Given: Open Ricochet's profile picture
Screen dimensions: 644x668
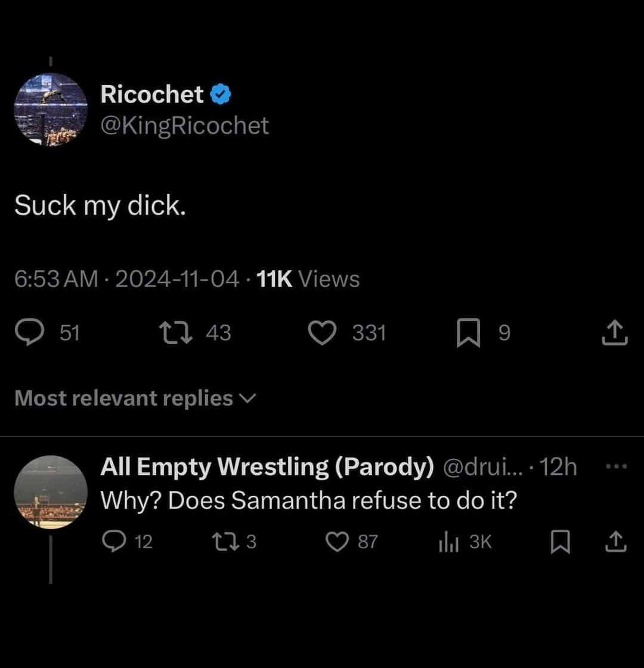Looking at the screenshot, I should click(51, 110).
